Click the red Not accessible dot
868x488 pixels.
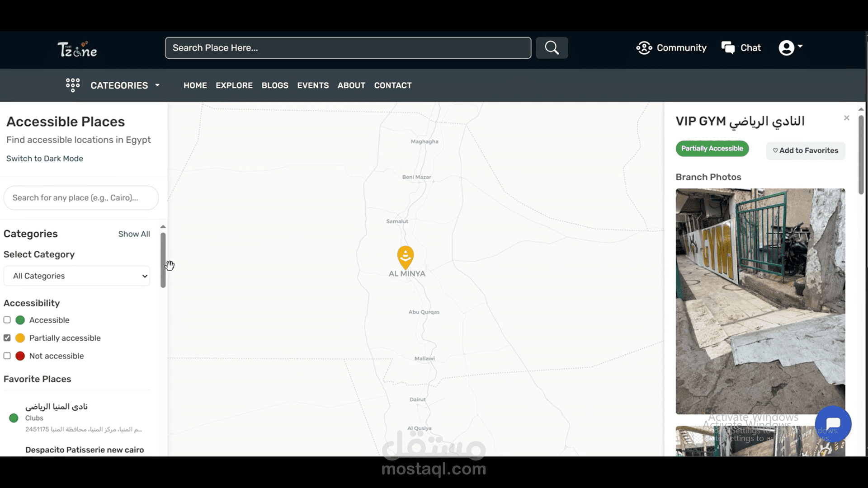(20, 356)
